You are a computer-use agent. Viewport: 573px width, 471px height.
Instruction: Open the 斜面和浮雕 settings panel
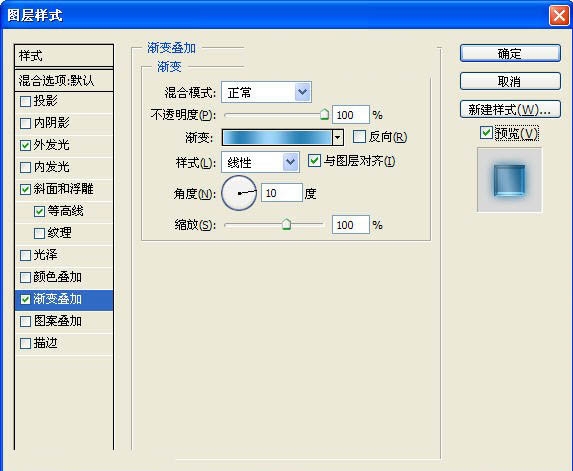64,189
